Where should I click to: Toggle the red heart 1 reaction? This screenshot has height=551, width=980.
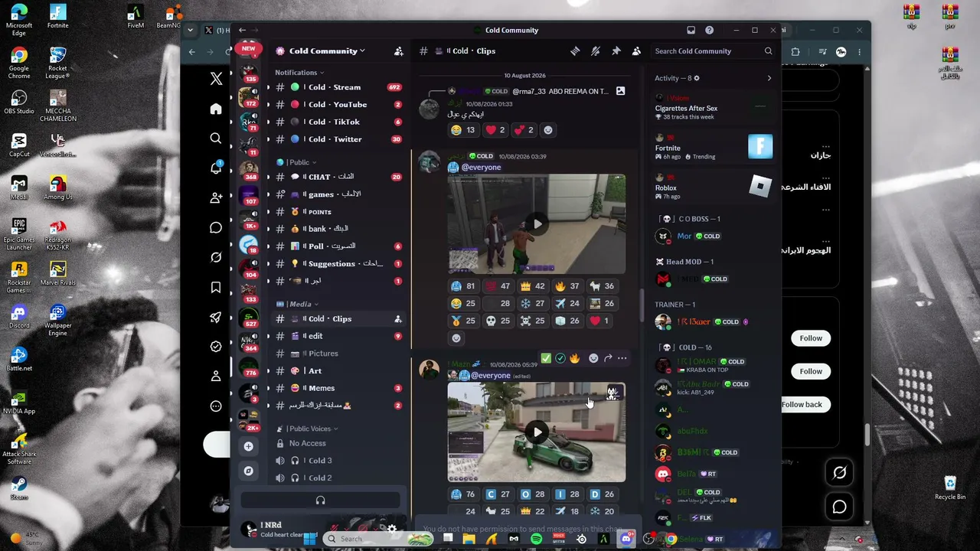(x=600, y=321)
